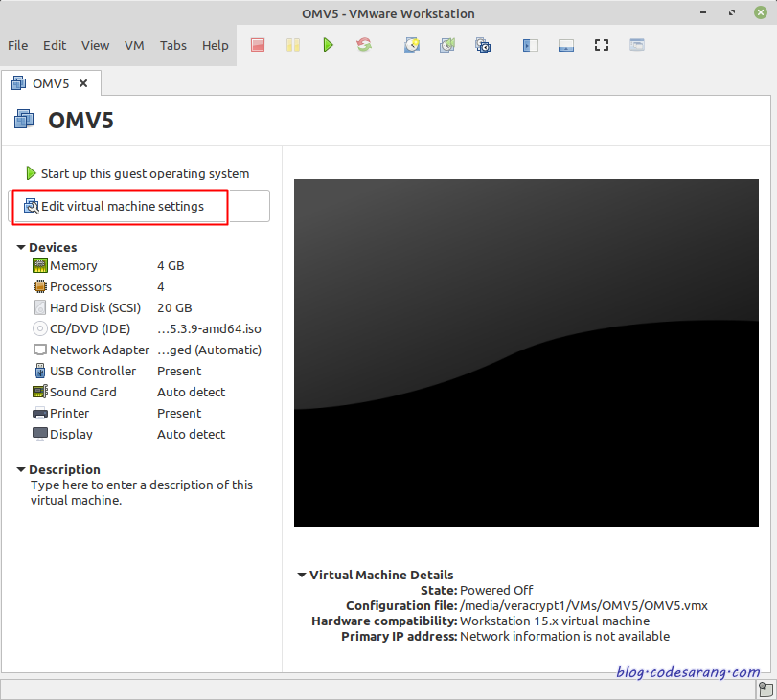The width and height of the screenshot is (777, 700).
Task: Select the Processors device row label
Action: coord(80,287)
